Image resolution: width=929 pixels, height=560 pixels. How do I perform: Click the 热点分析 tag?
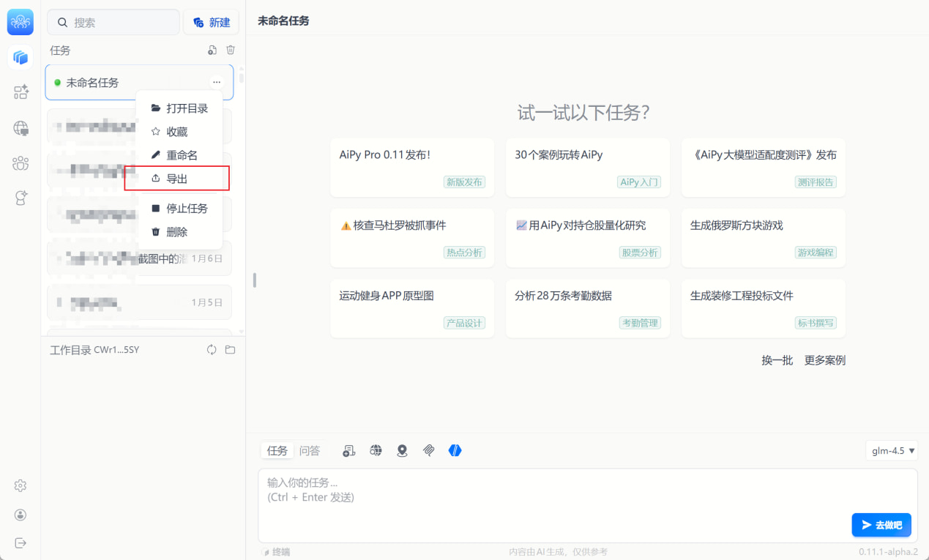464,253
